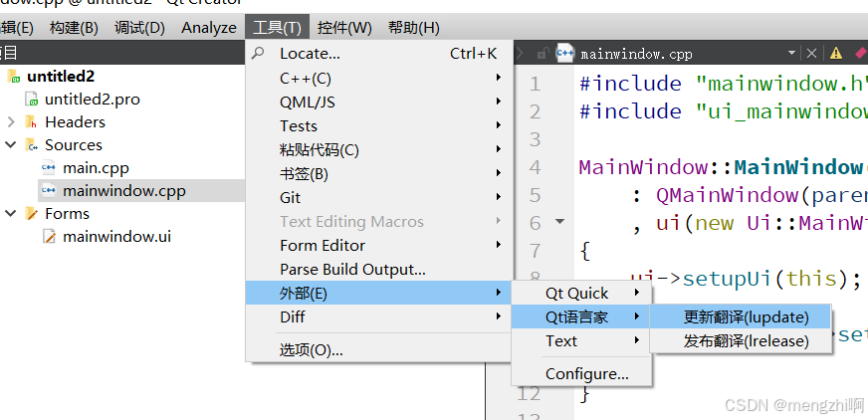Expand the QML/JS submenu
868x420 pixels.
point(379,102)
